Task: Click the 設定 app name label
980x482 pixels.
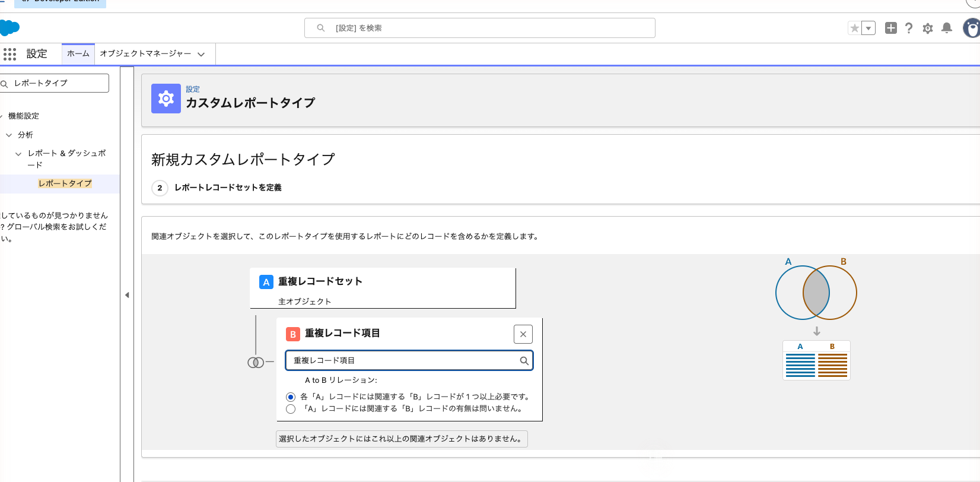Action: pos(37,53)
